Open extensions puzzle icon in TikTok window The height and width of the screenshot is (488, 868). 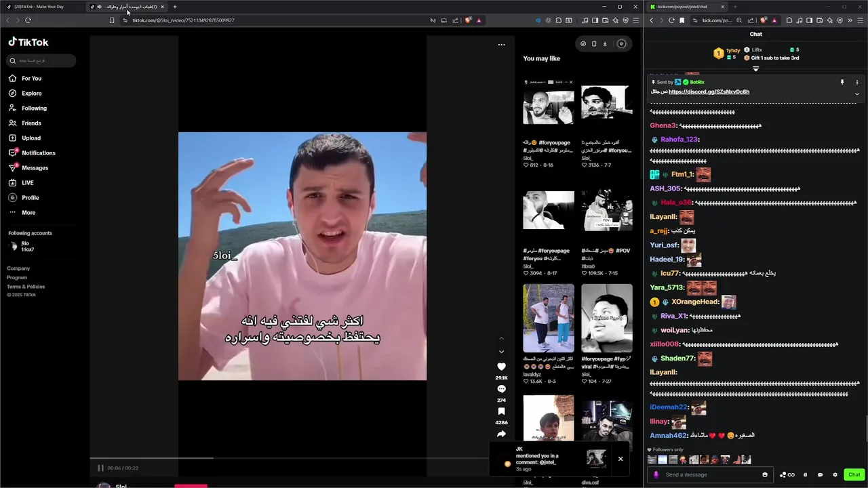(x=559, y=20)
